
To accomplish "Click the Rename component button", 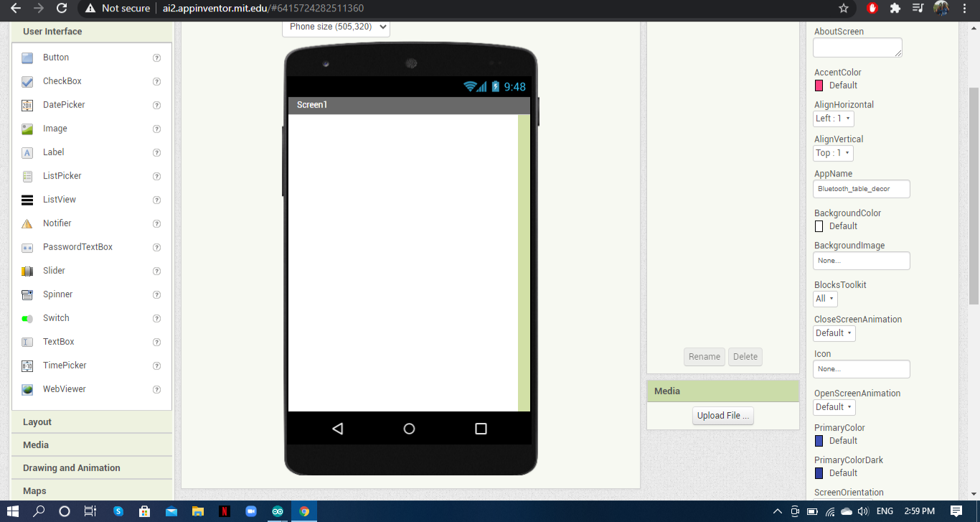I will [705, 357].
